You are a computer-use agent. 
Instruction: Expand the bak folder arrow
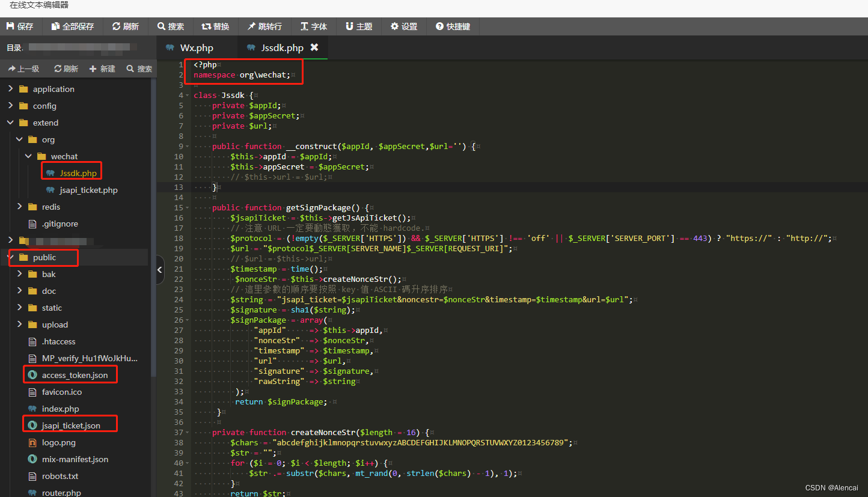click(19, 274)
